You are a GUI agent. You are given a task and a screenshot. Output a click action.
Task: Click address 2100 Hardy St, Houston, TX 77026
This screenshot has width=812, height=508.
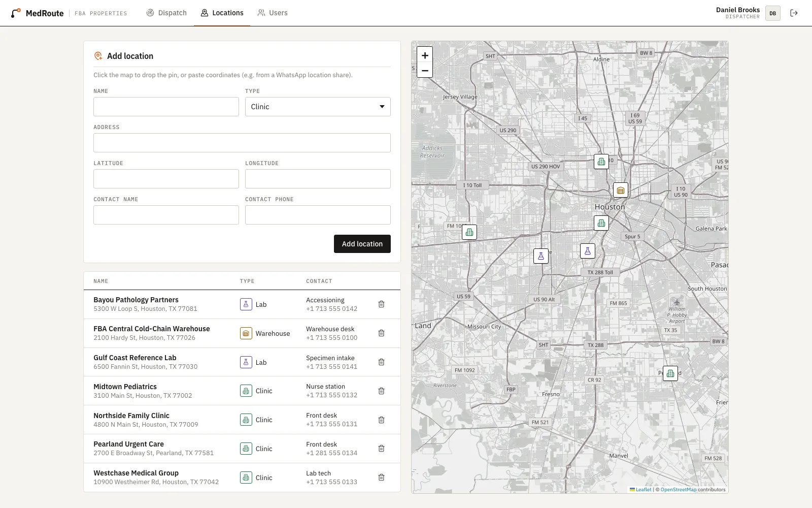coord(144,338)
